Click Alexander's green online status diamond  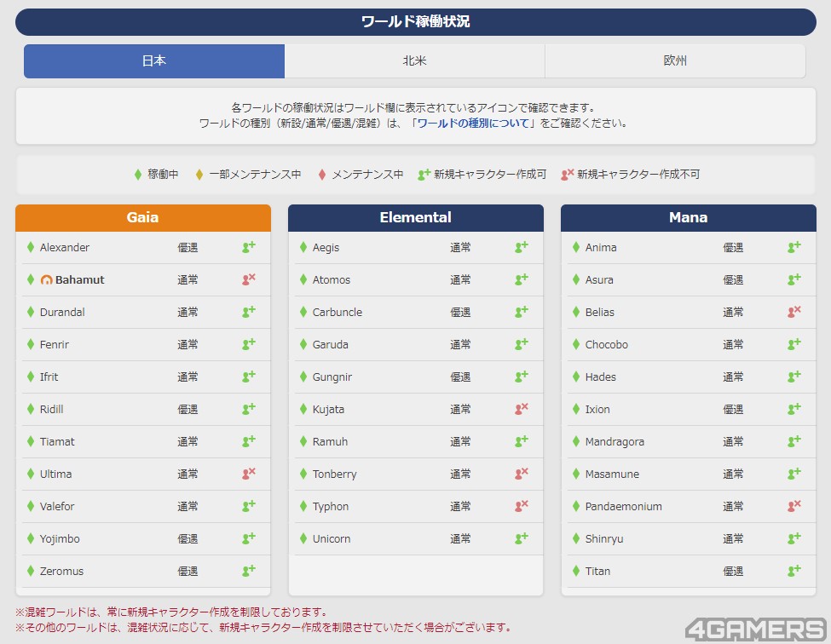point(31,247)
